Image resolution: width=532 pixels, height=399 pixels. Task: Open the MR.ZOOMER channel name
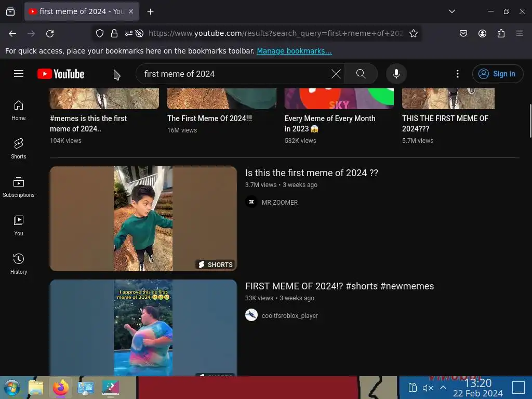coord(280,202)
